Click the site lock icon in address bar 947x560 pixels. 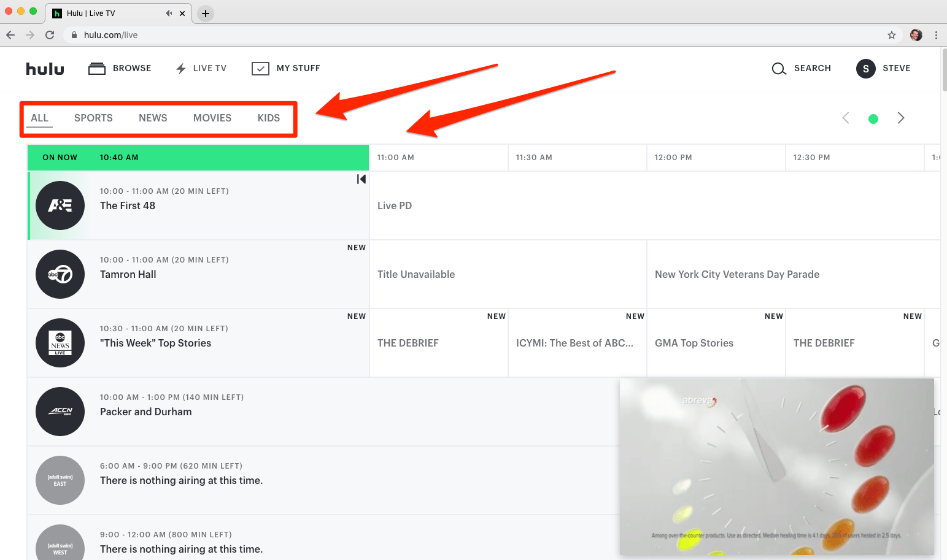74,35
